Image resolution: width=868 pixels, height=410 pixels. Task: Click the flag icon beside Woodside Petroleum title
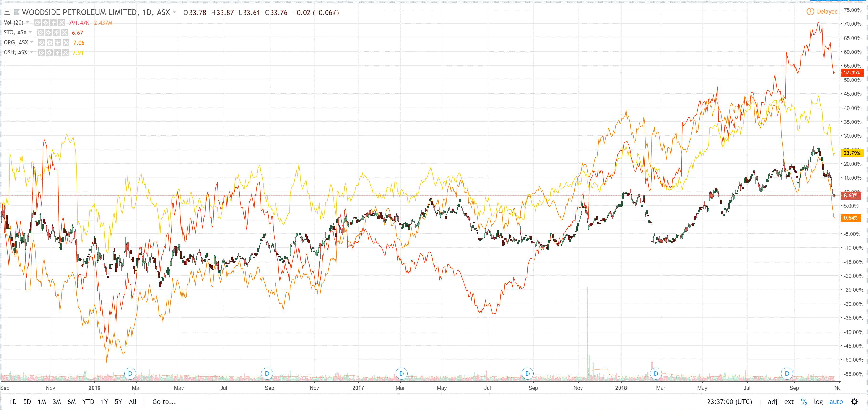[x=16, y=12]
